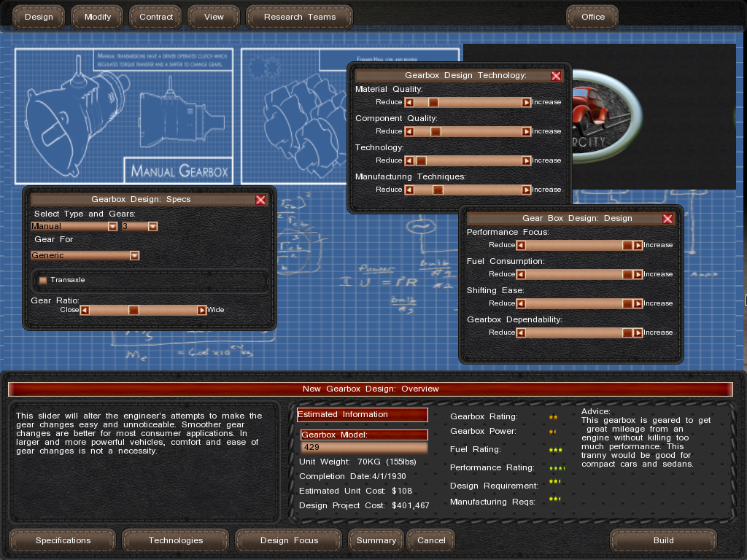Click Component Quality reduce arrow
The width and height of the screenshot is (747, 560).
coord(409,132)
